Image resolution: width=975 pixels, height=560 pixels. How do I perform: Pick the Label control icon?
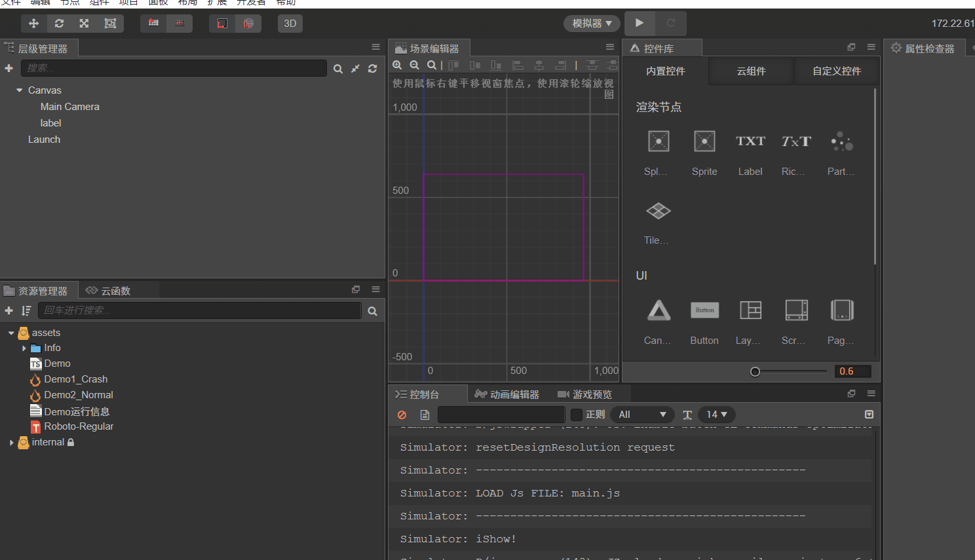tap(750, 141)
